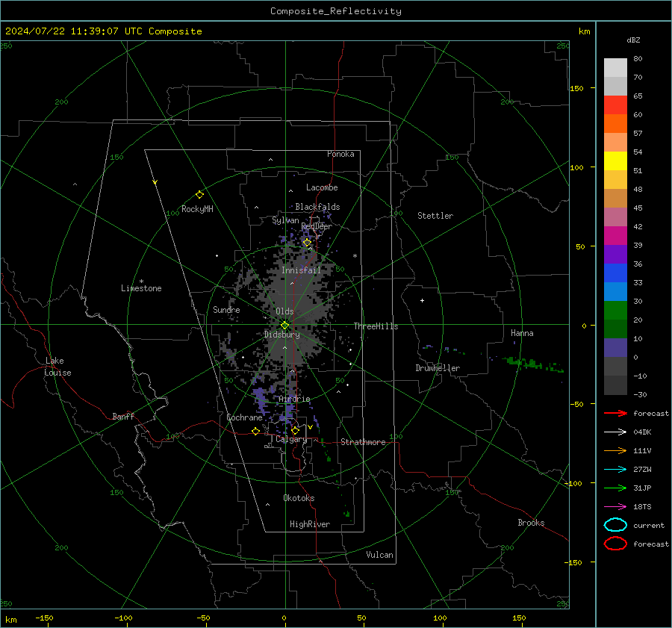Select the magenta 18TS arrow legend icon
This screenshot has width=672, height=628.
pyautogui.click(x=615, y=507)
